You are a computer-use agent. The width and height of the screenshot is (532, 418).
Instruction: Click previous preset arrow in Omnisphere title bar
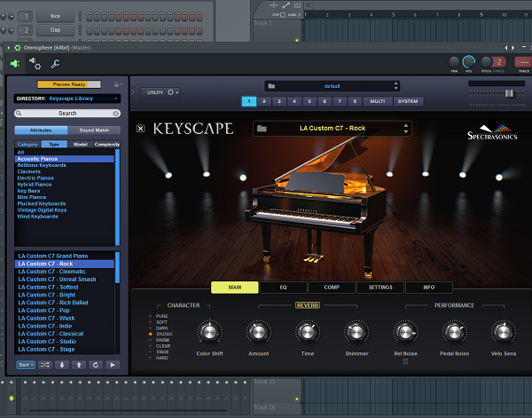[x=506, y=48]
